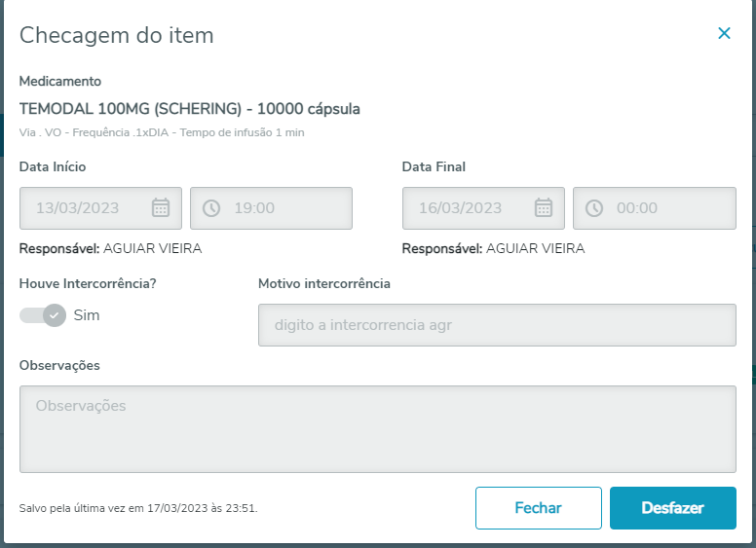Click the TEMODAL 100MG medication name
Screen dimensions: 756x548
click(x=190, y=109)
